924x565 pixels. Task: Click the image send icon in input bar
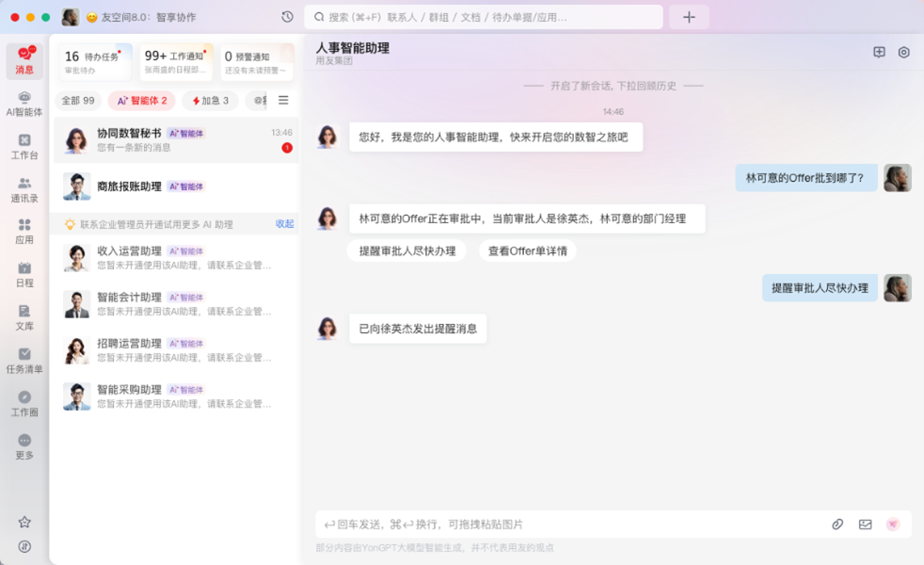tap(865, 525)
